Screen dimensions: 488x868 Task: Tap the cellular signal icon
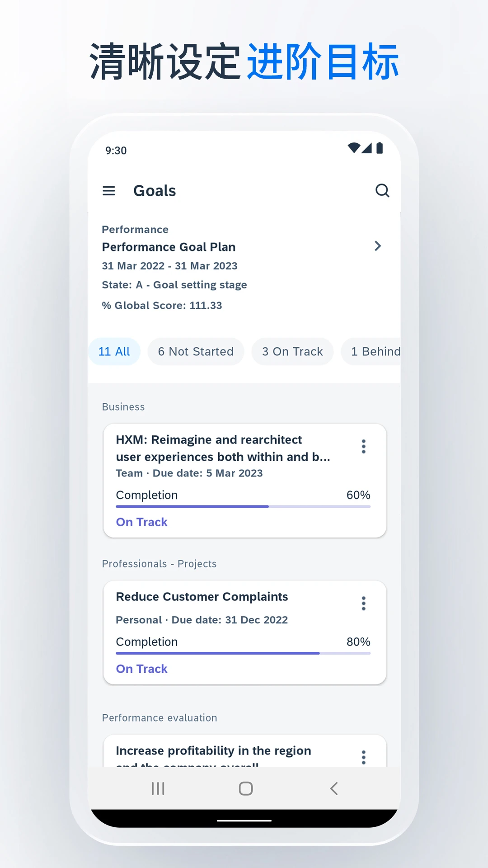coord(367,148)
